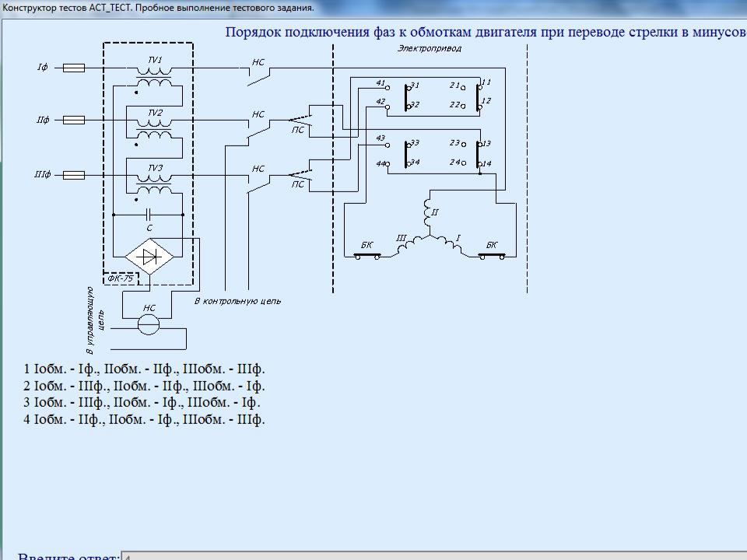Click the TV1 transformer label
The height and width of the screenshot is (560, 747).
coord(155,60)
